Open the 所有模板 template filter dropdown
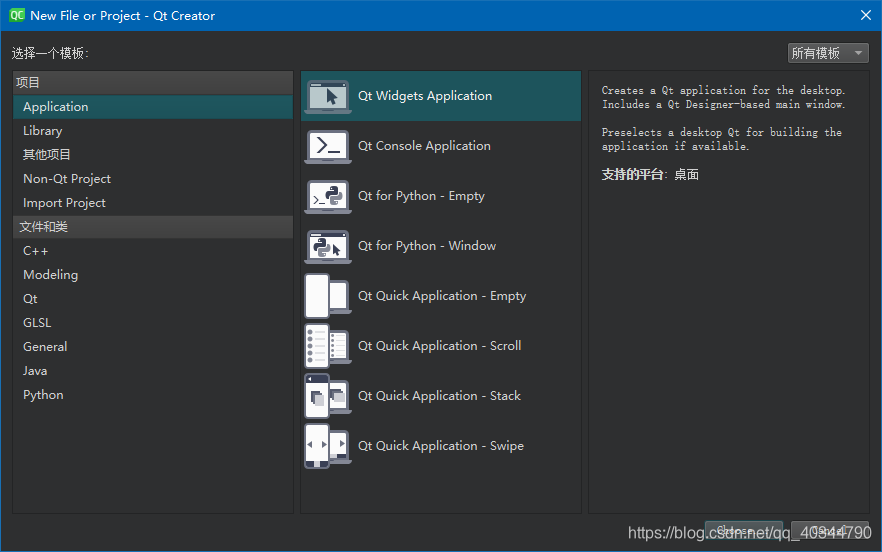 pyautogui.click(x=828, y=53)
